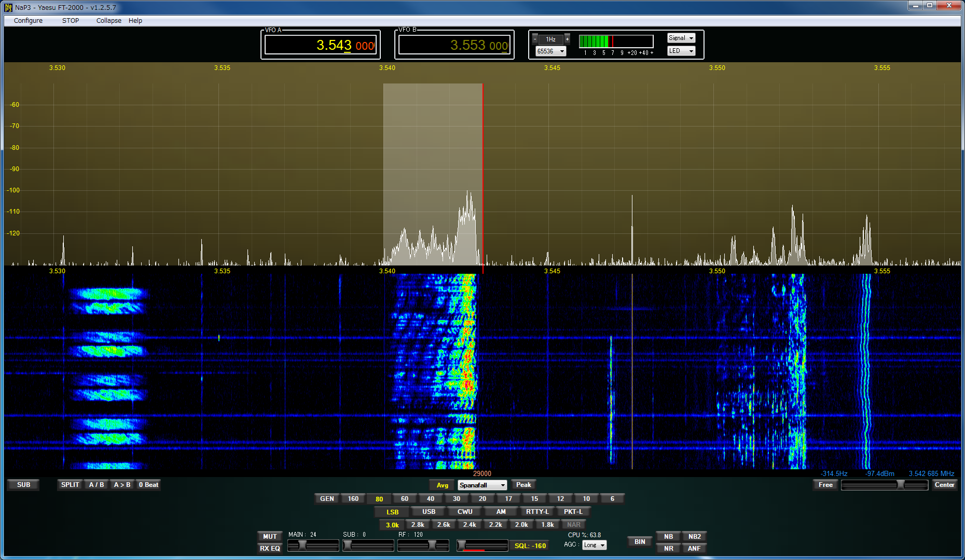Viewport: 965px width, 560px height.
Task: Click the plus button to increase tuning step
Action: [x=567, y=39]
